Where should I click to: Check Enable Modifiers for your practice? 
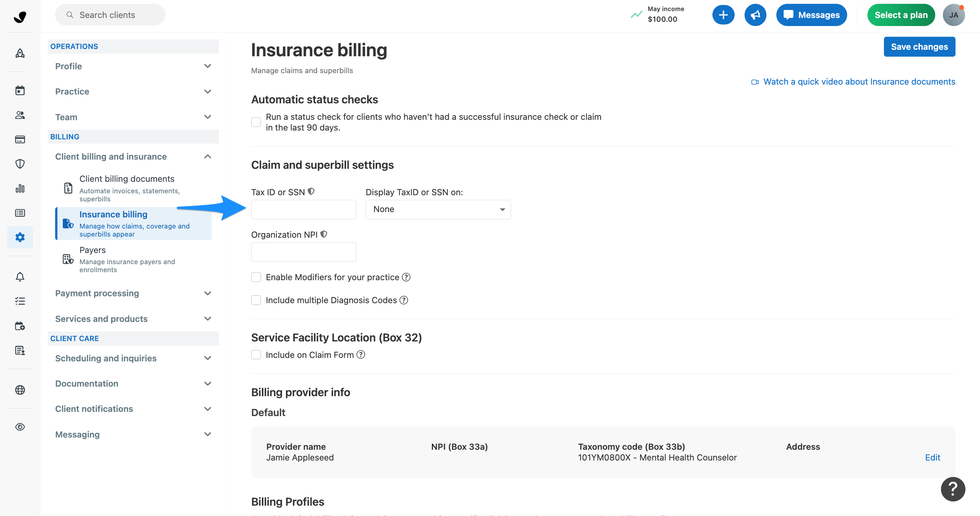tap(256, 277)
